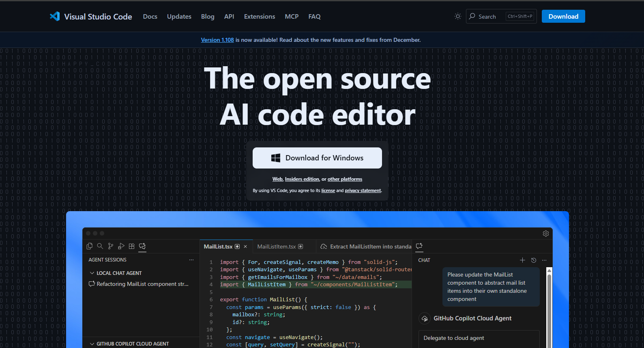The image size is (644, 348).
Task: Open the Web version link
Action: 277,179
